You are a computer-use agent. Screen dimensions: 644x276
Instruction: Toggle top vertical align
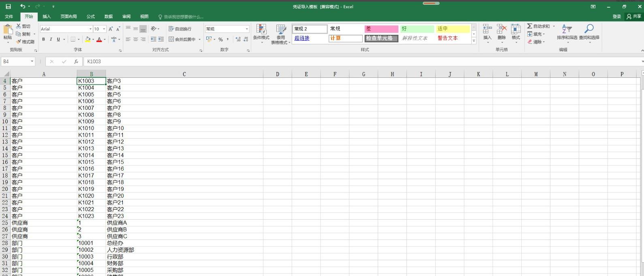(128, 29)
